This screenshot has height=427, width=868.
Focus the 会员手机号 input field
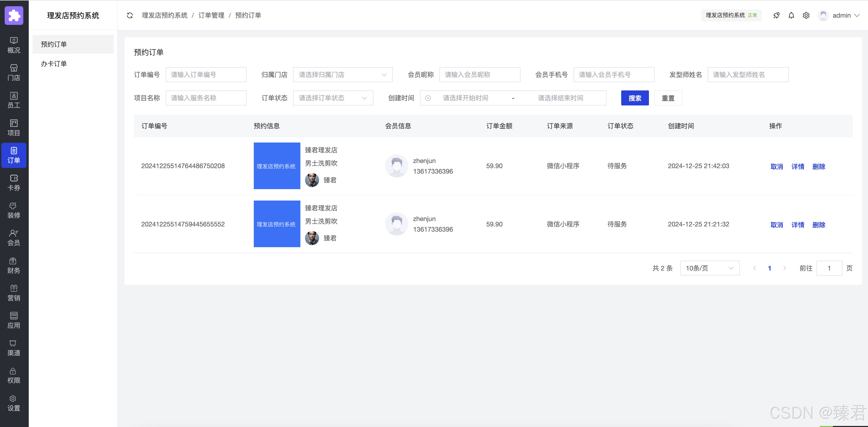(614, 75)
